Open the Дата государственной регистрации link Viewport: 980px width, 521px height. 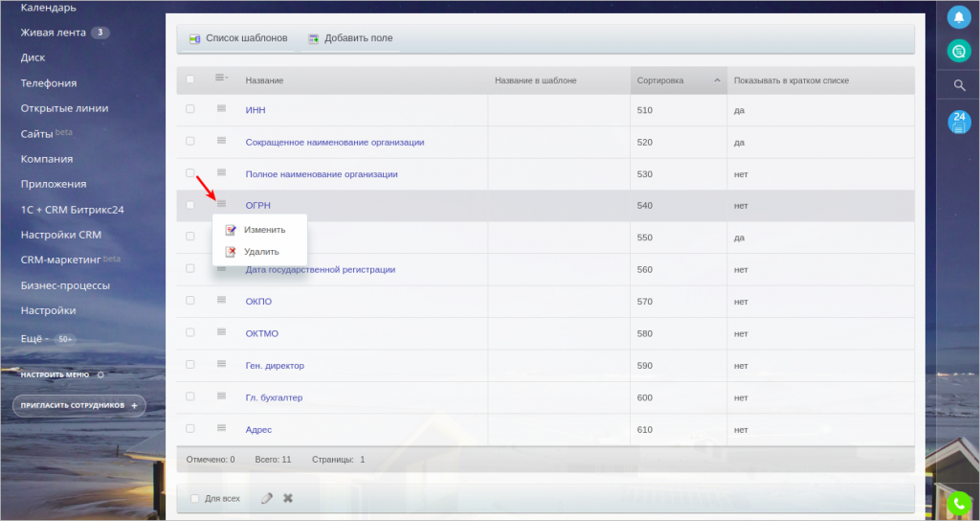320,269
